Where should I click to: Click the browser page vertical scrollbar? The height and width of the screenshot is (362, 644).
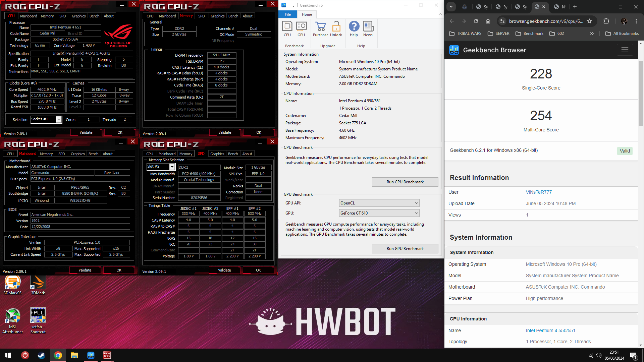641,93
